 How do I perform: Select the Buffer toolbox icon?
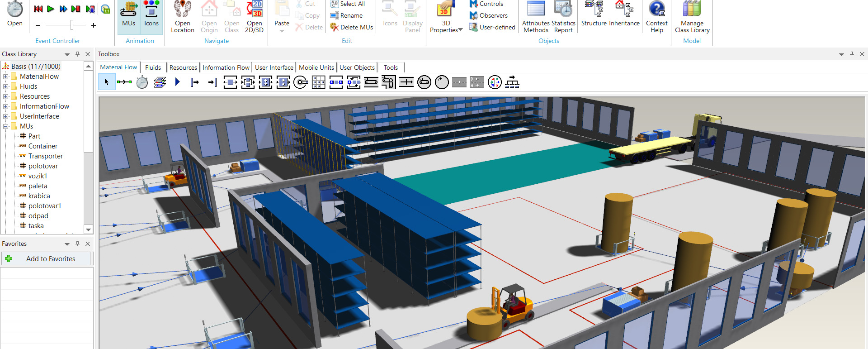336,82
